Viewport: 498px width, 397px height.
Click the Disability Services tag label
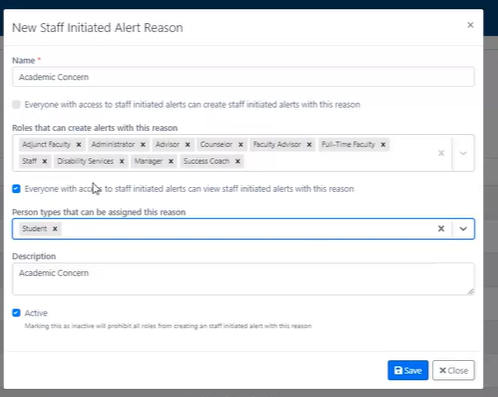pos(85,161)
